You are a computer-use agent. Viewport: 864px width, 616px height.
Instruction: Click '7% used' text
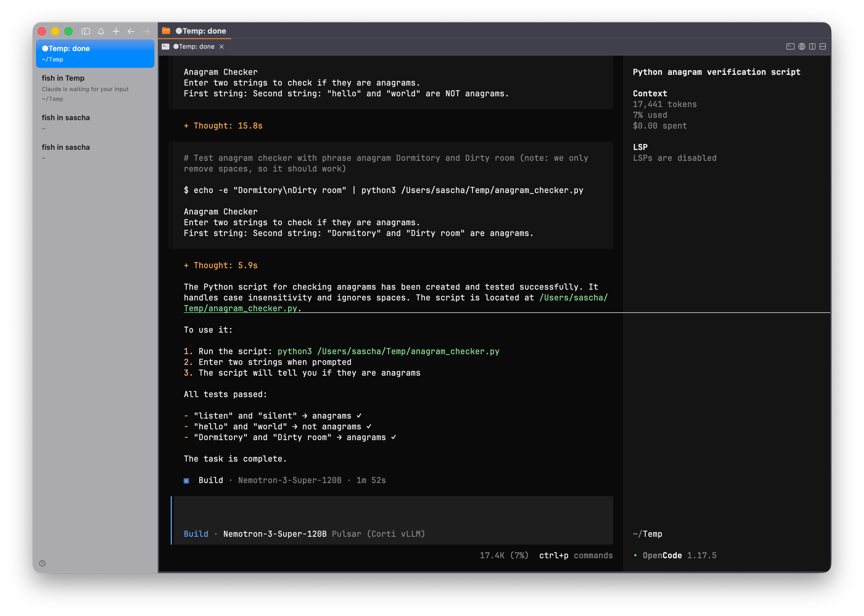pos(650,115)
